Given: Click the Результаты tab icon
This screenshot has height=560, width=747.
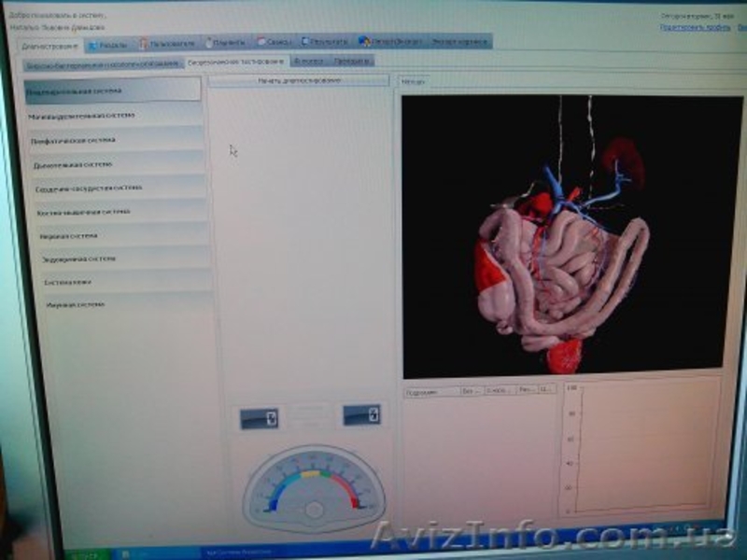Looking at the screenshot, I should (306, 42).
